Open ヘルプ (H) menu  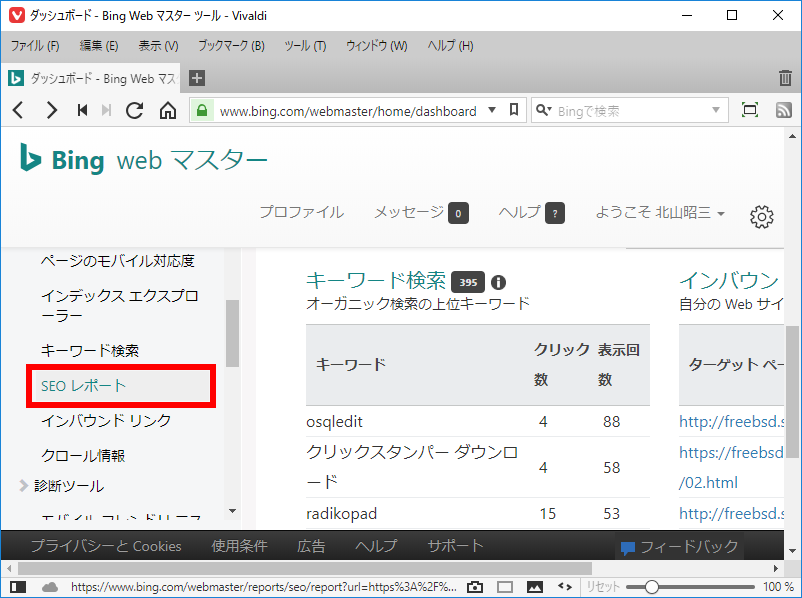coord(450,46)
